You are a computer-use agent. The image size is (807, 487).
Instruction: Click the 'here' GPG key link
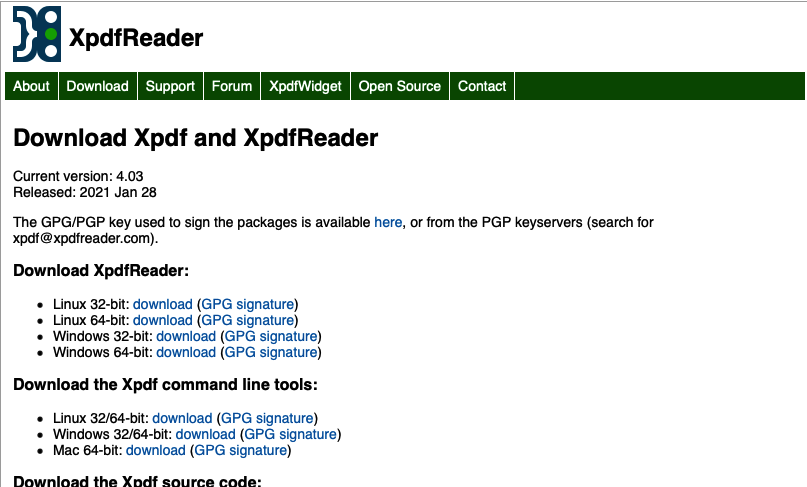tap(388, 222)
